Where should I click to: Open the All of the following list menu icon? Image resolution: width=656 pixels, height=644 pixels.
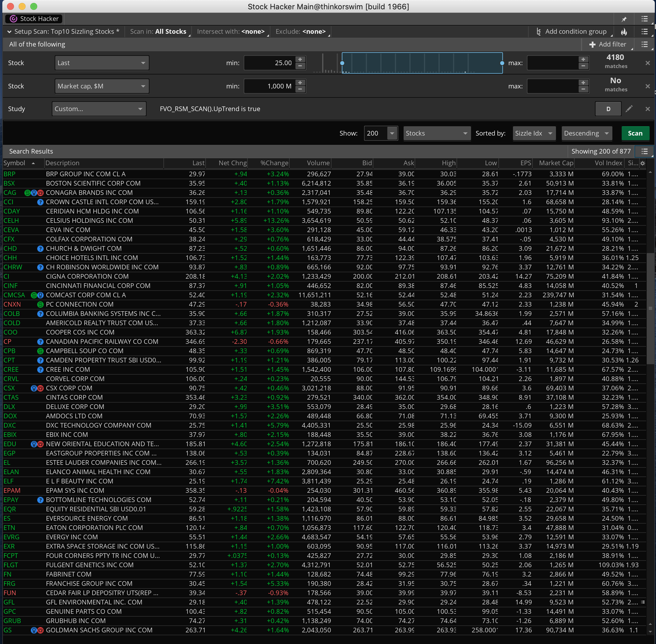point(644,44)
